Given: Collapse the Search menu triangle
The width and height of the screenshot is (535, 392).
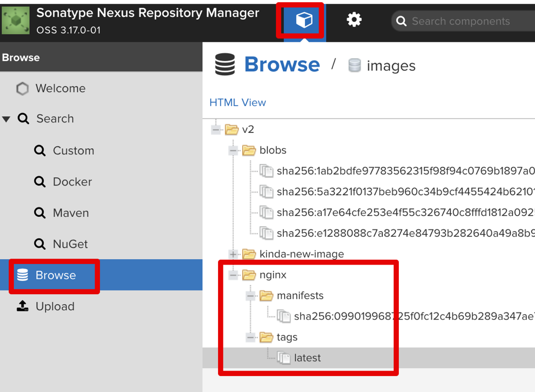Looking at the screenshot, I should (x=6, y=119).
